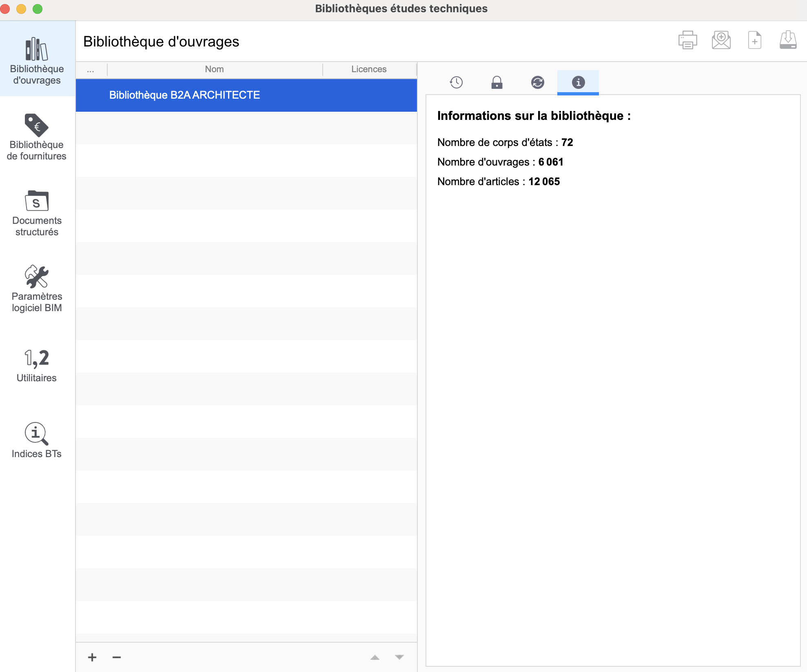Remove selected library with minus button
807x672 pixels.
117,657
